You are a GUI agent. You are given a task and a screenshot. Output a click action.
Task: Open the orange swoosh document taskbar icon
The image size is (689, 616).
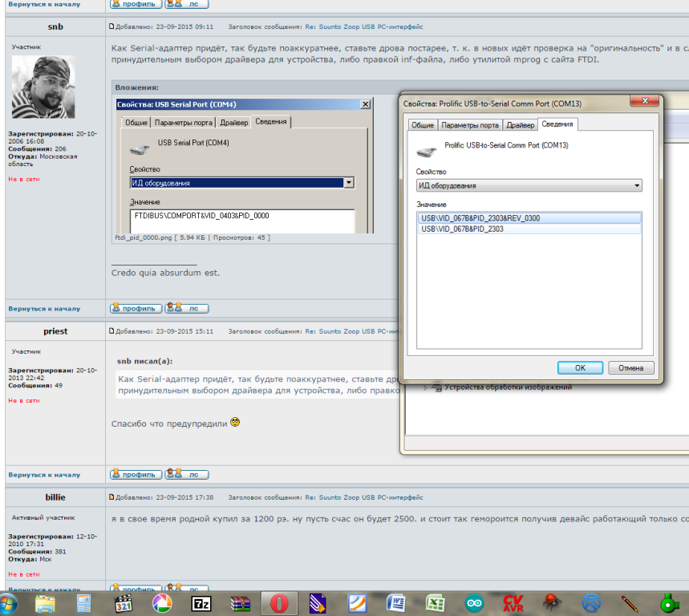tap(357, 604)
